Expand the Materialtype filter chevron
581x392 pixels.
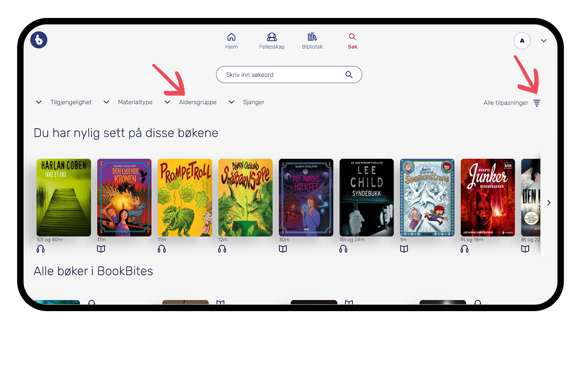pyautogui.click(x=107, y=102)
